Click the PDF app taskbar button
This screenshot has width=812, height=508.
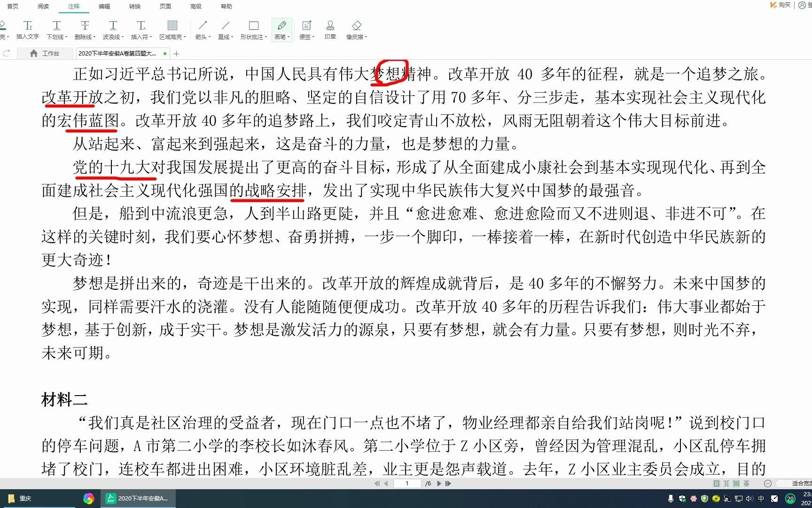pos(138,499)
